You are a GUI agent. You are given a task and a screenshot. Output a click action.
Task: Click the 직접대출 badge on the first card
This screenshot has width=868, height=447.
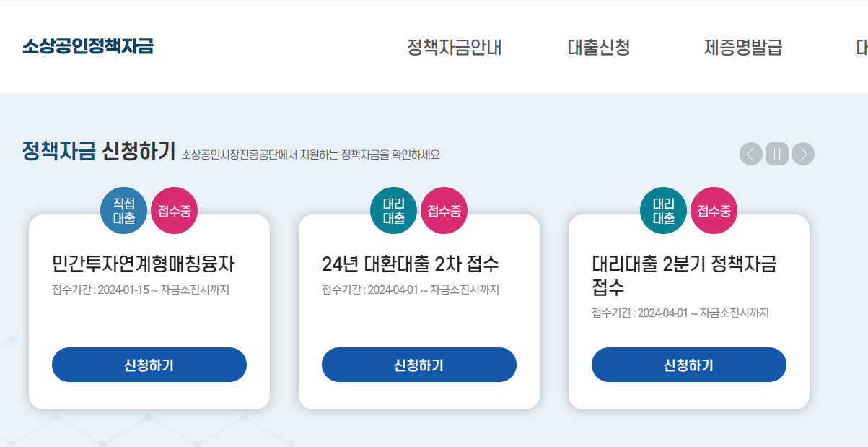coord(123,210)
